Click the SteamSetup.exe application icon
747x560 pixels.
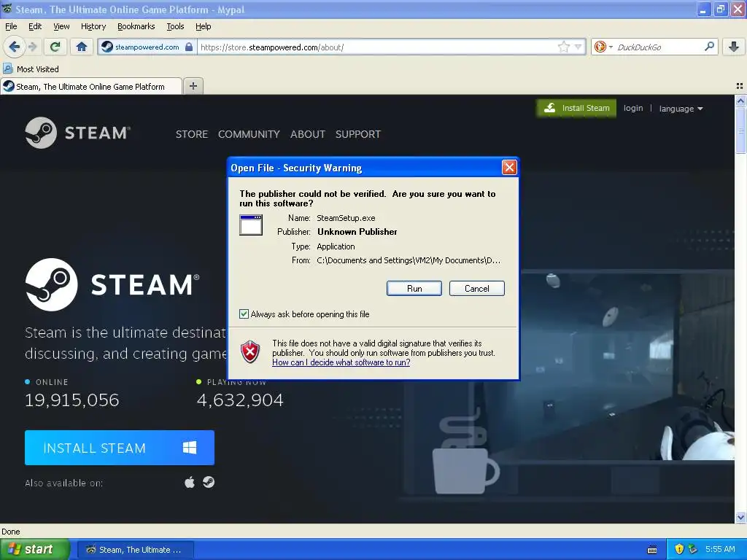[x=251, y=225]
